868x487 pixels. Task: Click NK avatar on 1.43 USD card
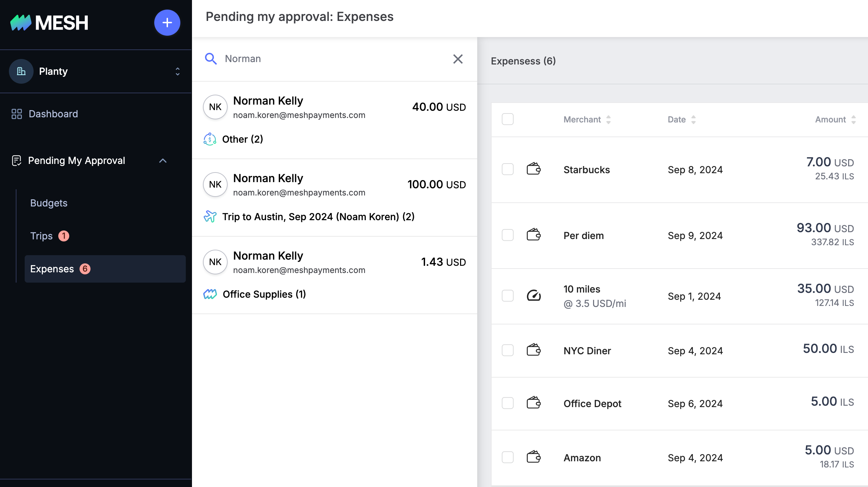(215, 262)
